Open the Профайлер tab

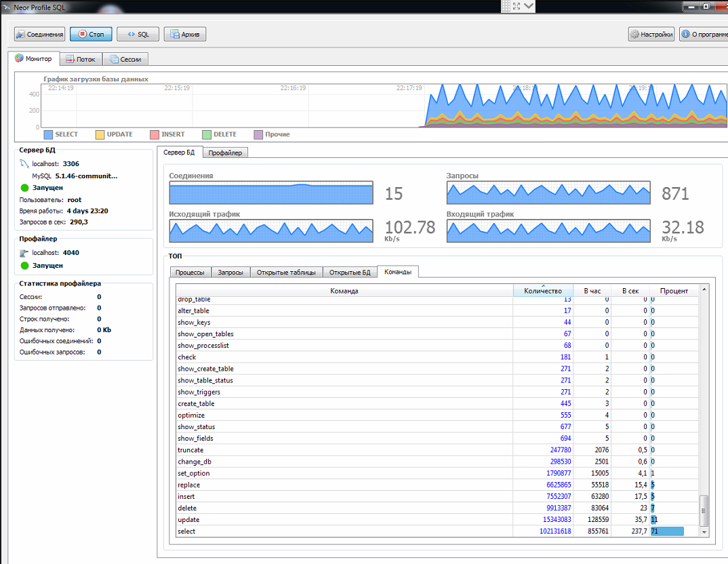coord(226,152)
